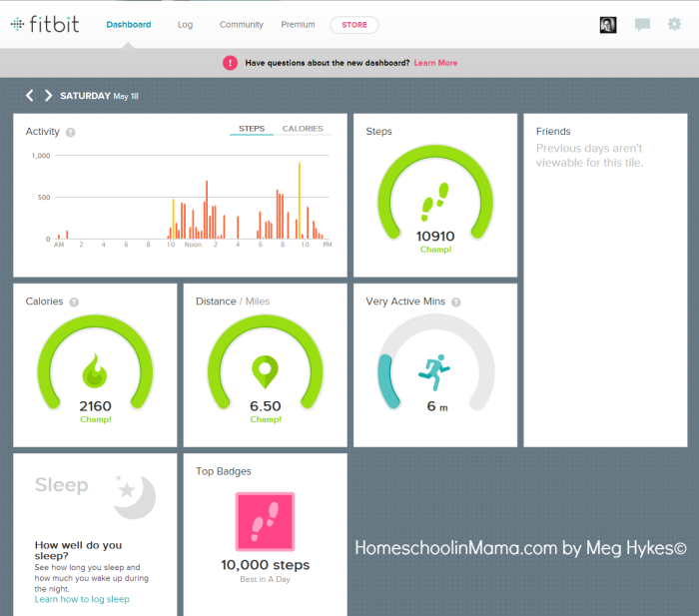The height and width of the screenshot is (616, 699).
Task: Click Champ! label under Distance
Action: (x=266, y=419)
